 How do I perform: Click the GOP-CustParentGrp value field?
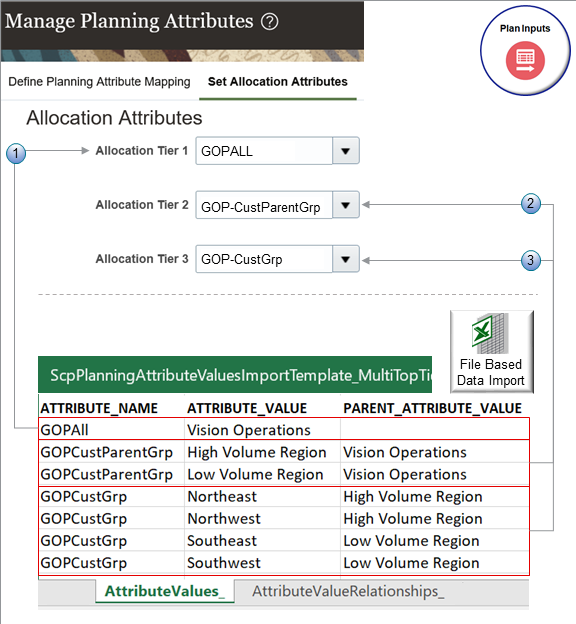click(x=264, y=205)
